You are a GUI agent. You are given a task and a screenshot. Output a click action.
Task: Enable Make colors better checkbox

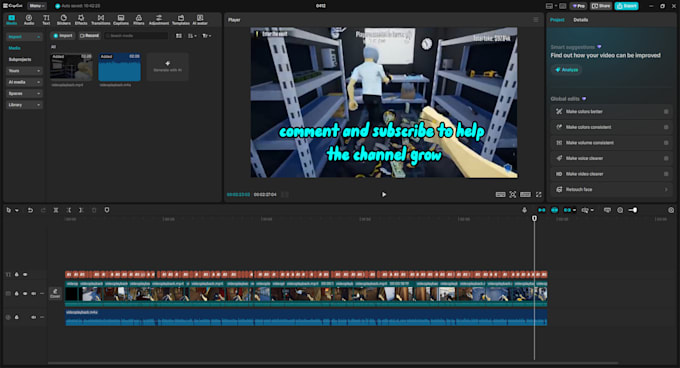coord(666,111)
